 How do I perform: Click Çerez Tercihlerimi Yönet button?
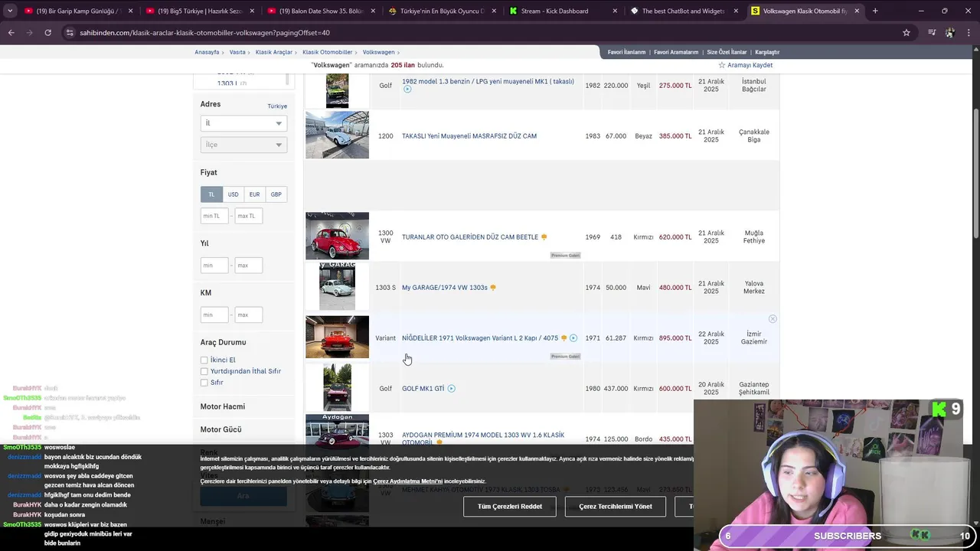[616, 507]
